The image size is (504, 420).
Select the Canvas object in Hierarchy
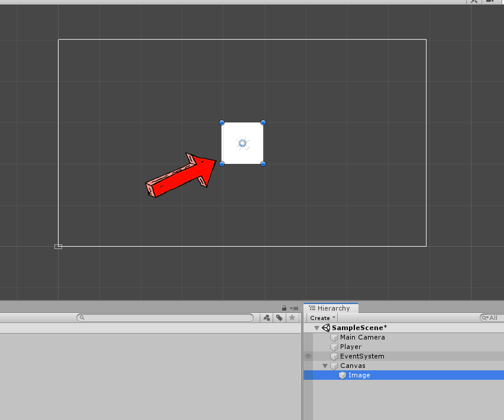352,366
